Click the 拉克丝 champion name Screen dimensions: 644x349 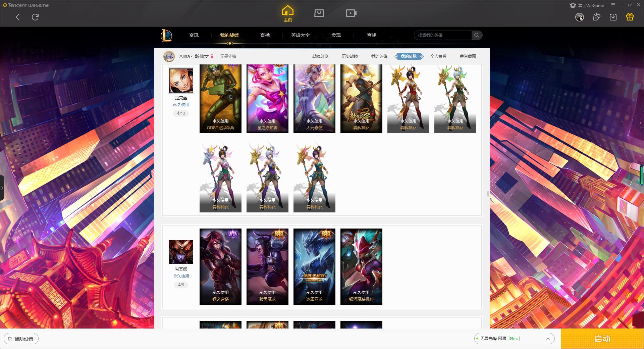181,98
